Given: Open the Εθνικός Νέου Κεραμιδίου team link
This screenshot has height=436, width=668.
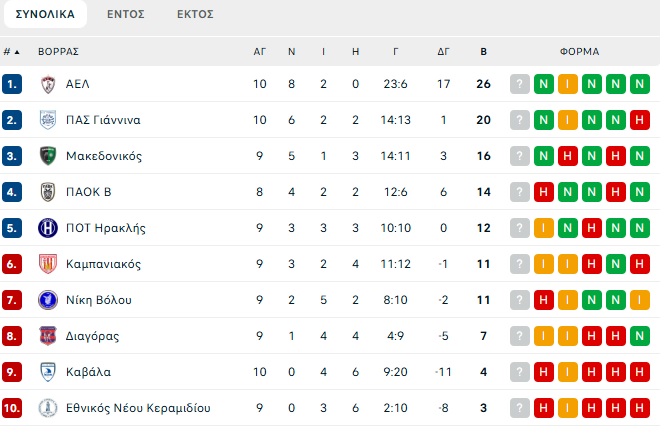Looking at the screenshot, I should coord(138,408).
